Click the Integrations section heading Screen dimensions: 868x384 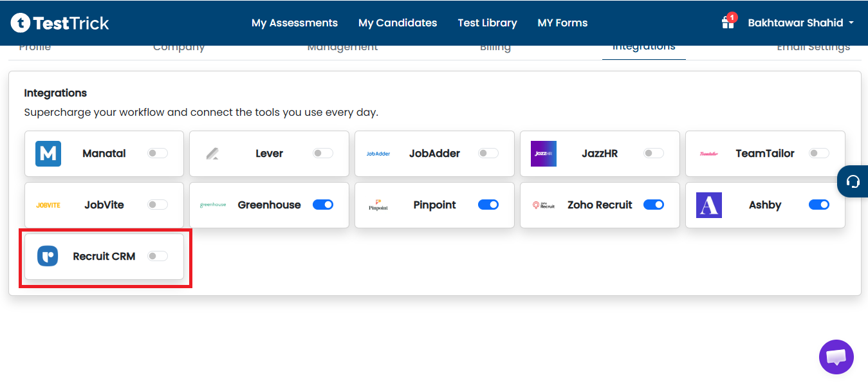tap(55, 93)
